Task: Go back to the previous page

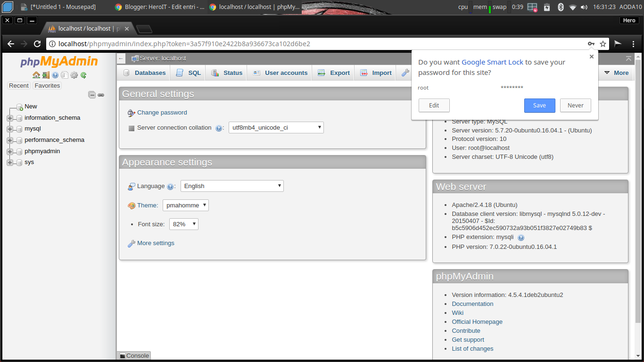Action: [x=11, y=44]
